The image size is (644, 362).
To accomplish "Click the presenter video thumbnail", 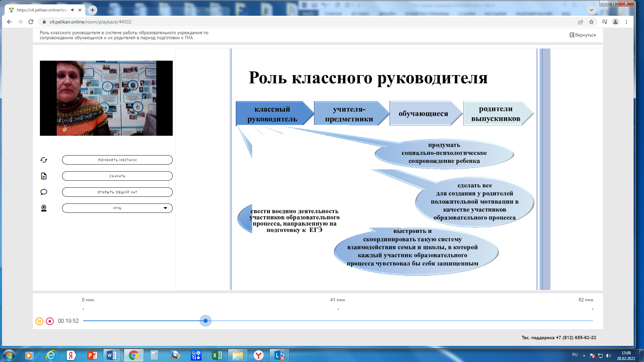I will [x=106, y=98].
